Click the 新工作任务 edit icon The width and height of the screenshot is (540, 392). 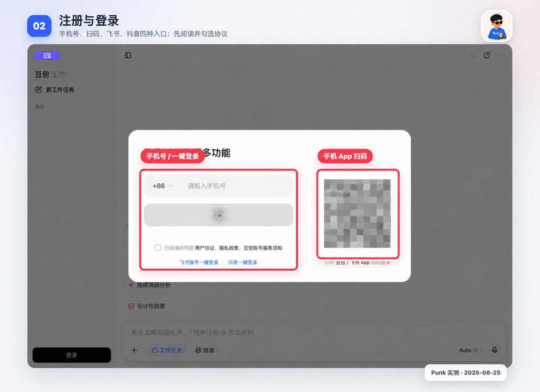tap(39, 90)
